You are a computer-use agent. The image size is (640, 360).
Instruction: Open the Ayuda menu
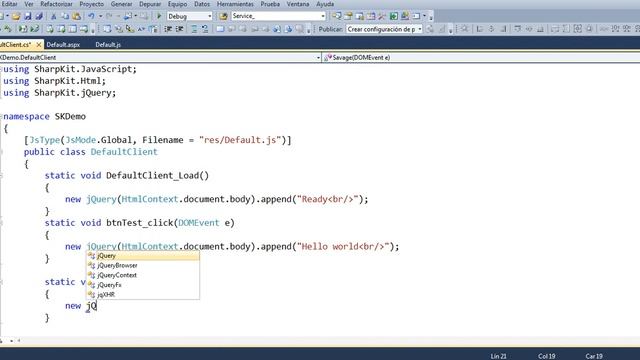point(325,4)
